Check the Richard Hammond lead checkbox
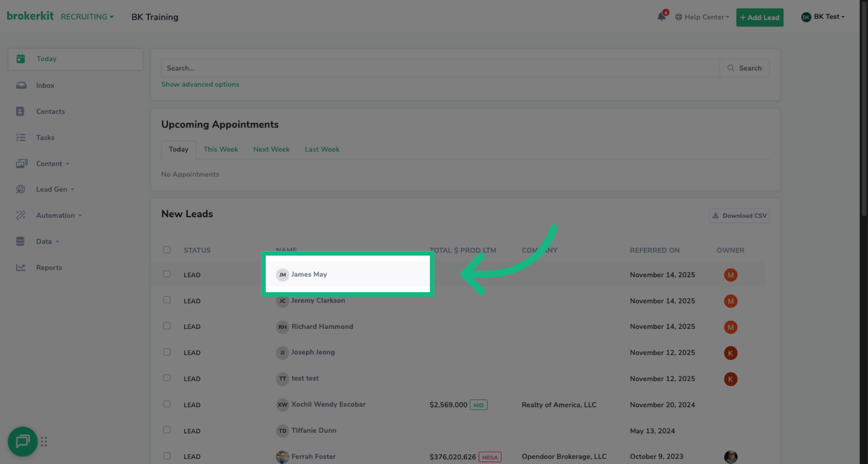 (x=167, y=326)
